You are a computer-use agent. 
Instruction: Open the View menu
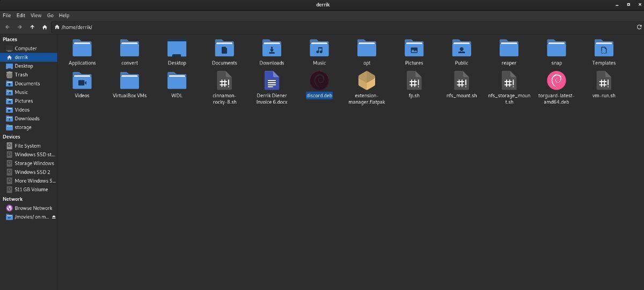tap(36, 16)
